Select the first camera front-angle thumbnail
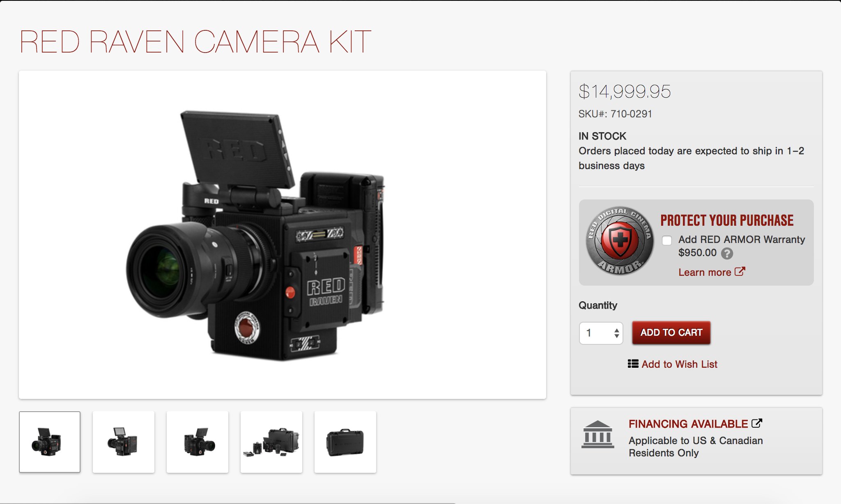The width and height of the screenshot is (841, 504). 50,442
